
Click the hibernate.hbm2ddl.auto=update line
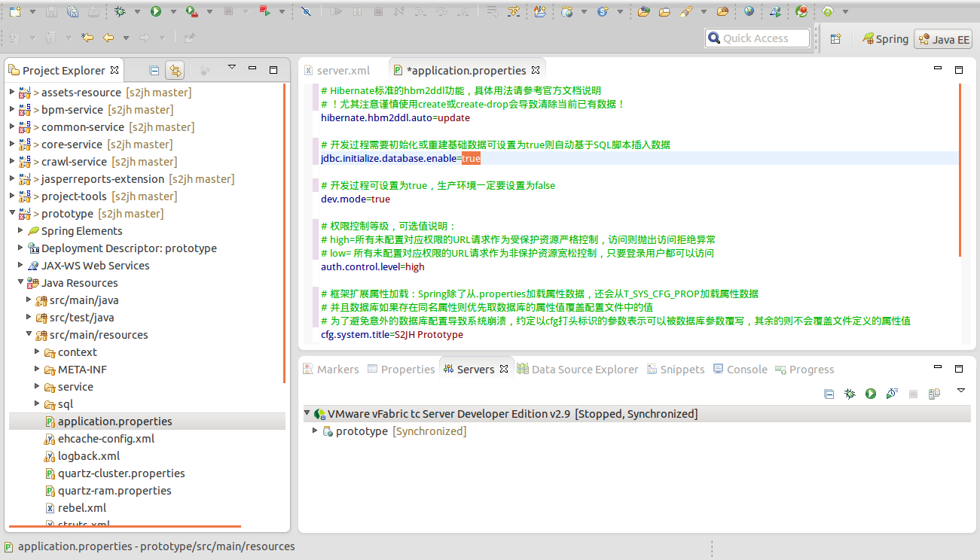coord(395,117)
